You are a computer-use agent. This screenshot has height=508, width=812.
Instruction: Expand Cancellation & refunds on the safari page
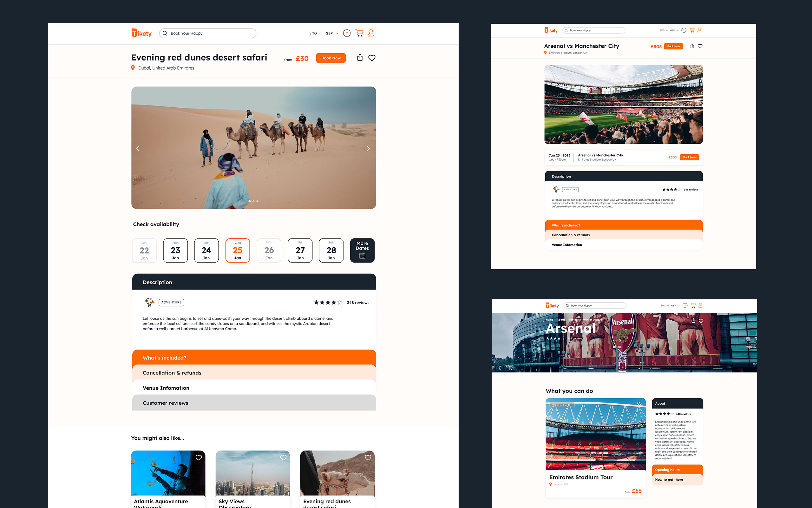pyautogui.click(x=254, y=373)
